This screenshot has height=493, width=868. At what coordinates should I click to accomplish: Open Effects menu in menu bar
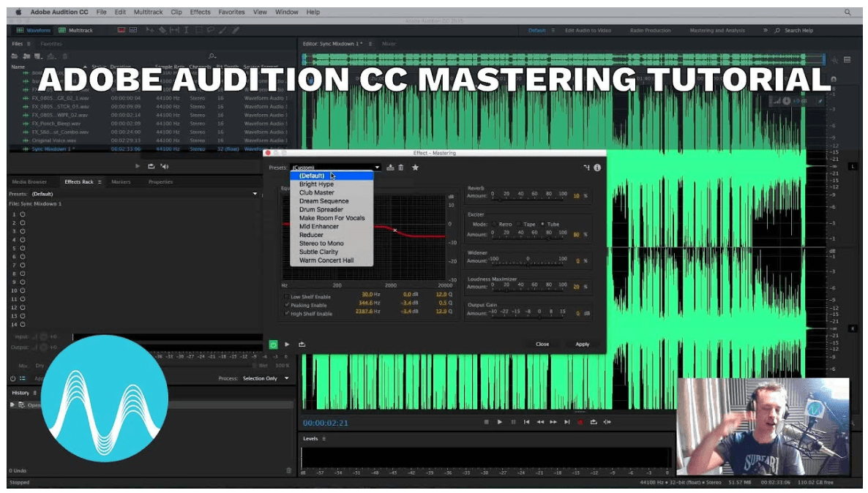[200, 12]
